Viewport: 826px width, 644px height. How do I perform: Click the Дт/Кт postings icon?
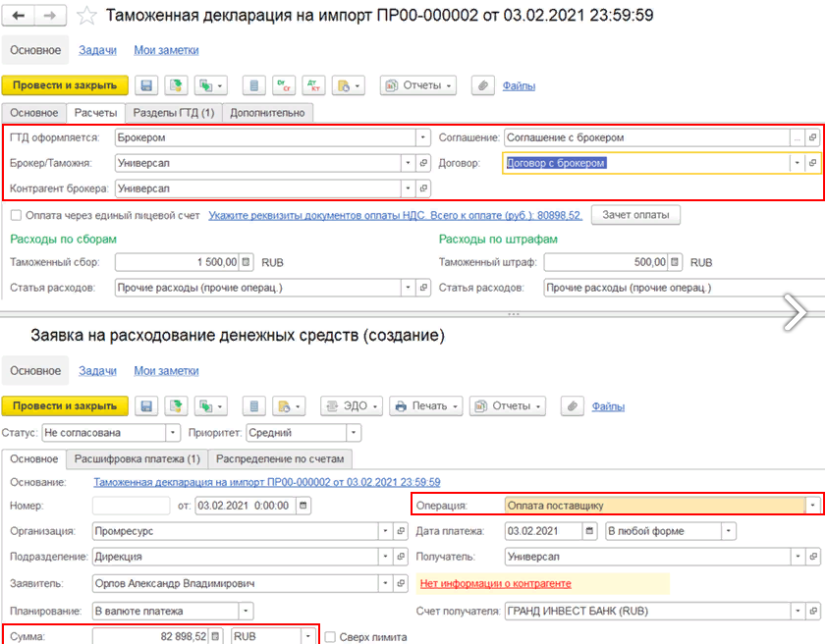pos(313,86)
